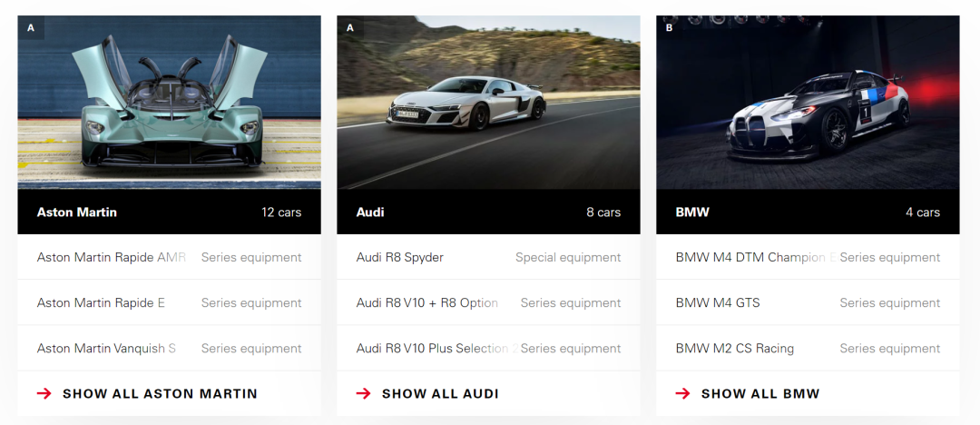Select the BMW M2 CS Racing row
The width and height of the screenshot is (980, 425).
pos(808,348)
